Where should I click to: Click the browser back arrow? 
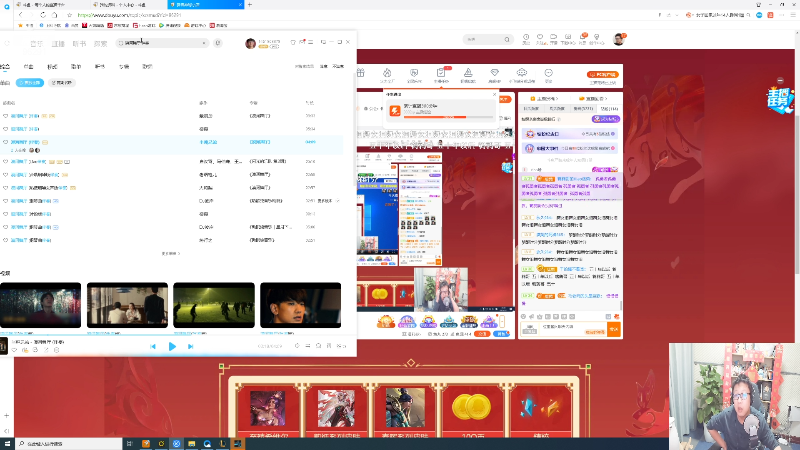20,15
